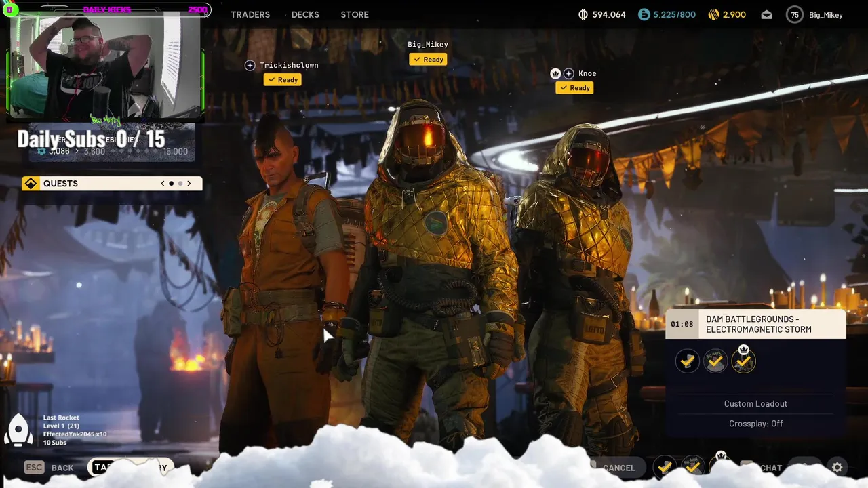Select the second quest page dot
The height and width of the screenshot is (488, 868).
click(x=180, y=184)
